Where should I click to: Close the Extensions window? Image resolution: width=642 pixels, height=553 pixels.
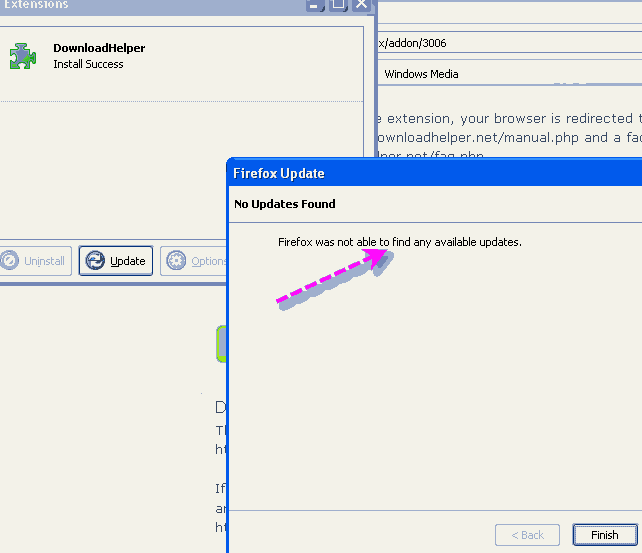tap(362, 5)
